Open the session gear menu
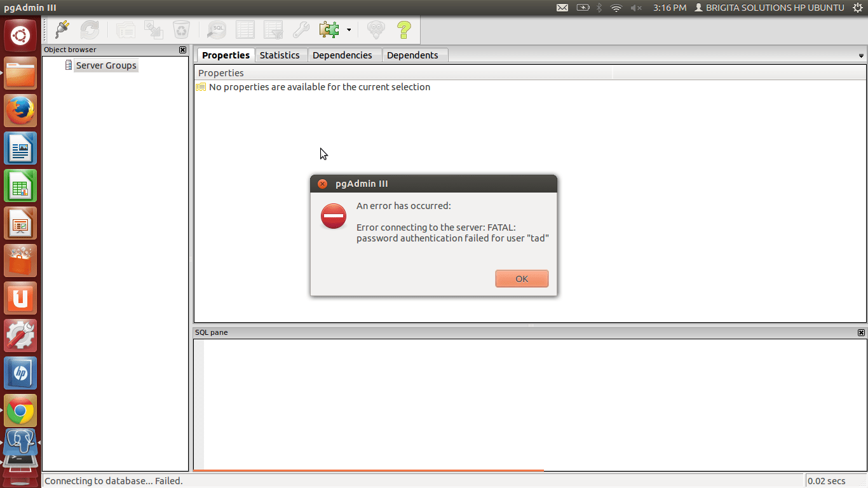 click(859, 8)
